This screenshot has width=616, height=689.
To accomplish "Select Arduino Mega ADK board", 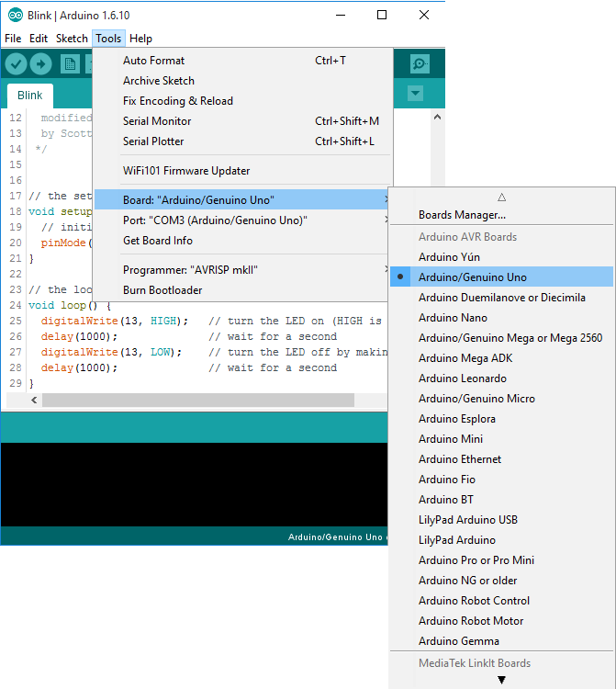I will point(501,358).
